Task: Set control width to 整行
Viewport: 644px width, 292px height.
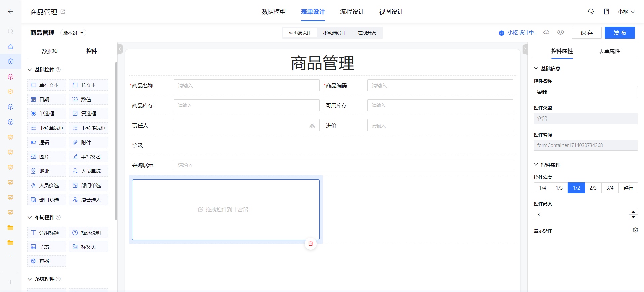Action: pos(628,188)
